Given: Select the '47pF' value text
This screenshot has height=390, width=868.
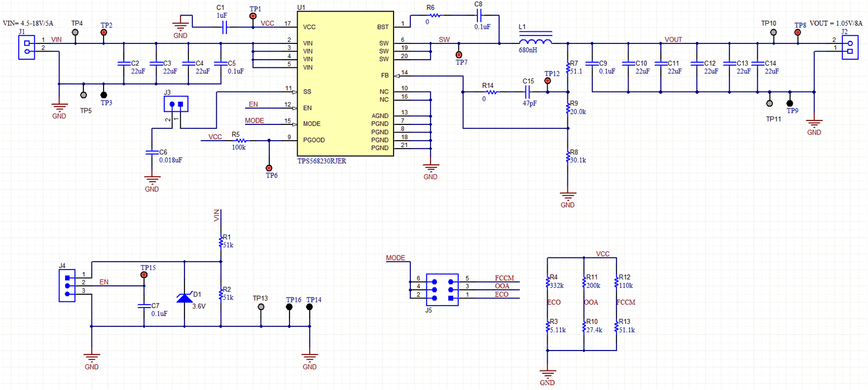Looking at the screenshot, I should [529, 103].
